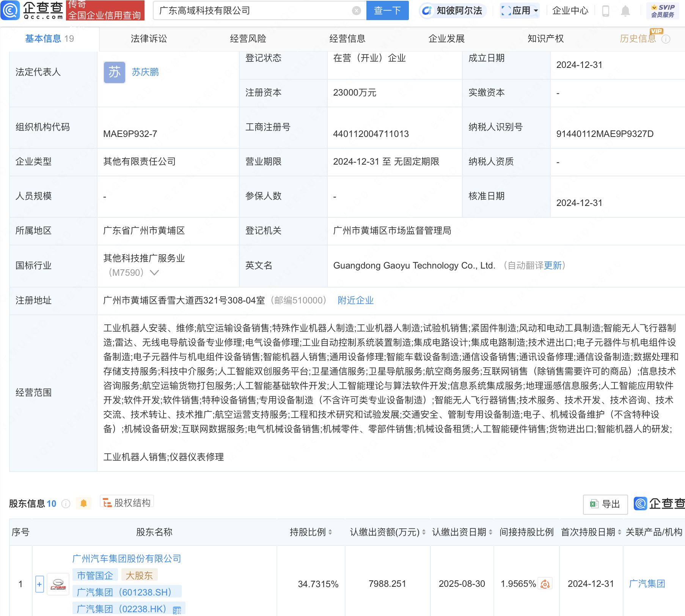685x616 pixels.
Task: Click the stock quote icon after 02238.HK
Action: pyautogui.click(x=177, y=610)
